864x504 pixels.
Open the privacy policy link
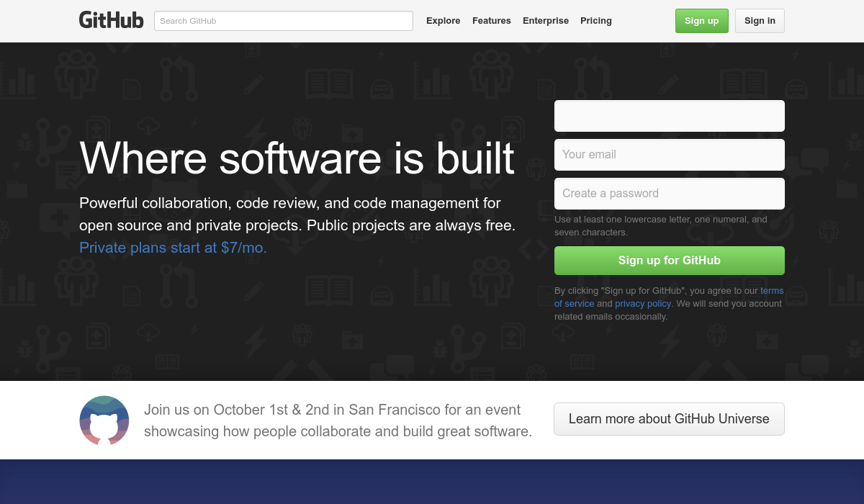click(643, 304)
